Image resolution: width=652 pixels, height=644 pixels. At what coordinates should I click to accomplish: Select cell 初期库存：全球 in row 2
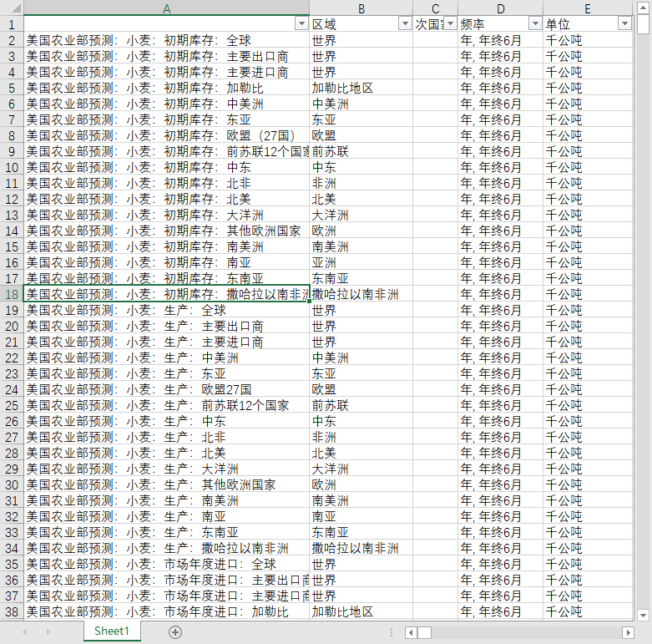(x=166, y=40)
